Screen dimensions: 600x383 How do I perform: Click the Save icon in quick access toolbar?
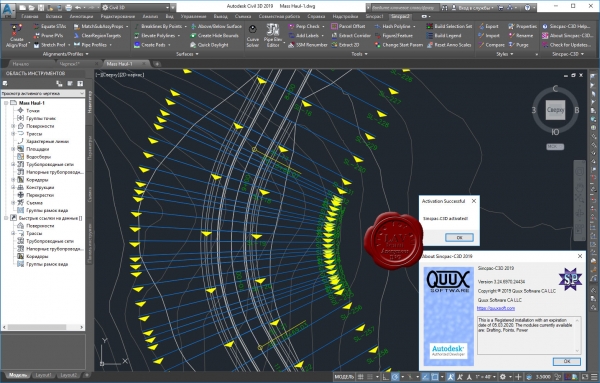point(41,7)
